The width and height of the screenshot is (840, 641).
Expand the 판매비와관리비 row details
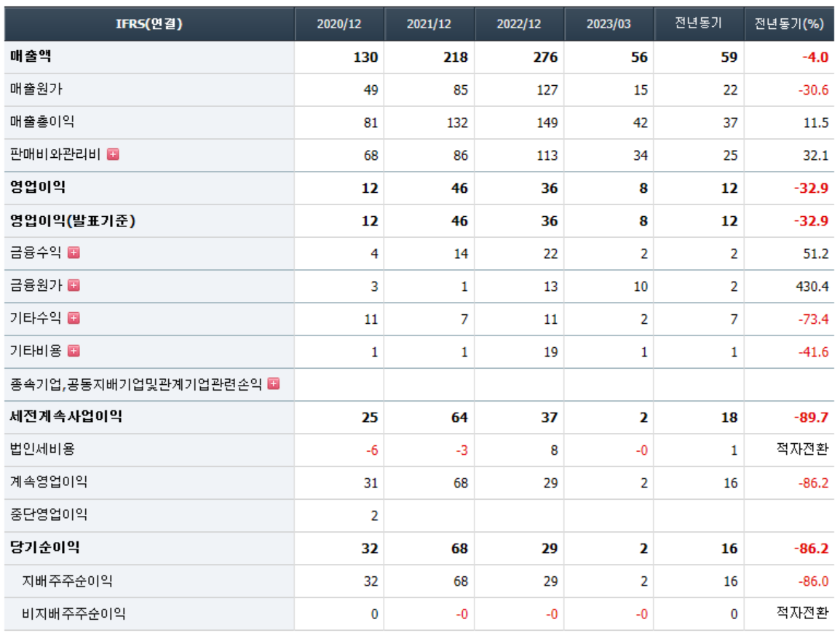[113, 154]
